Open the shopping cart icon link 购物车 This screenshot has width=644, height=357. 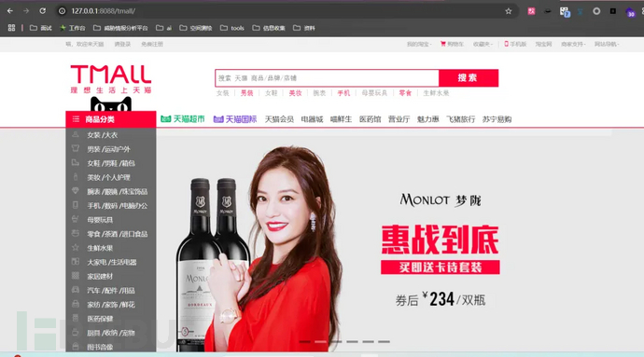coord(452,44)
